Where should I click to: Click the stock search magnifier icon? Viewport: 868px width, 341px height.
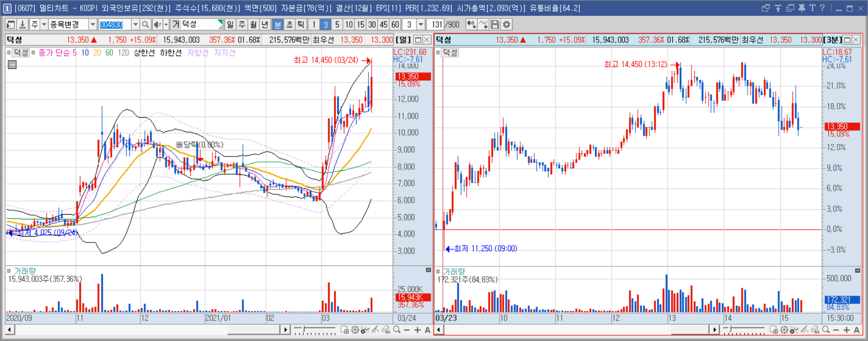pyautogui.click(x=145, y=24)
